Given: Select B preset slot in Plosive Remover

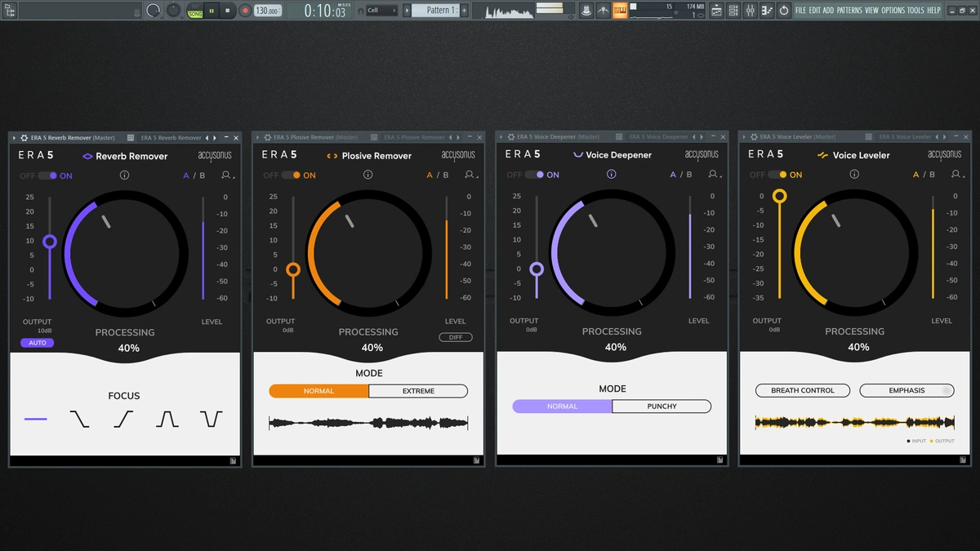Looking at the screenshot, I should tap(445, 175).
